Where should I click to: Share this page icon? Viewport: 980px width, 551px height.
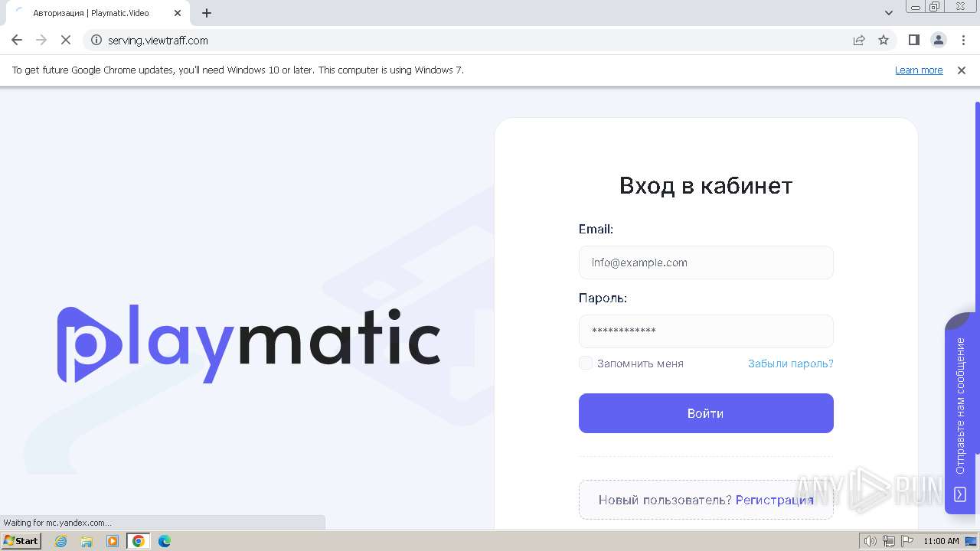pyautogui.click(x=859, y=41)
